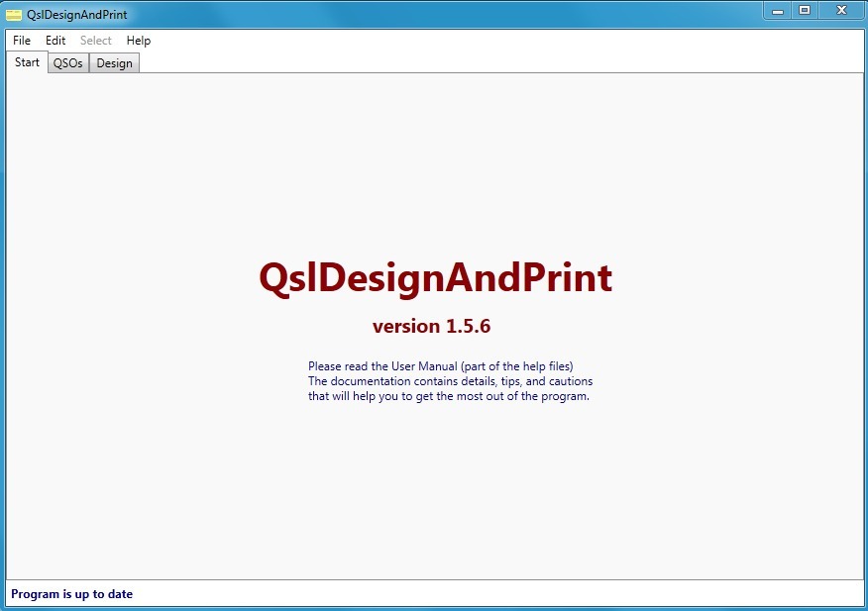
Task: Switch to the Start tab
Action: 27,62
